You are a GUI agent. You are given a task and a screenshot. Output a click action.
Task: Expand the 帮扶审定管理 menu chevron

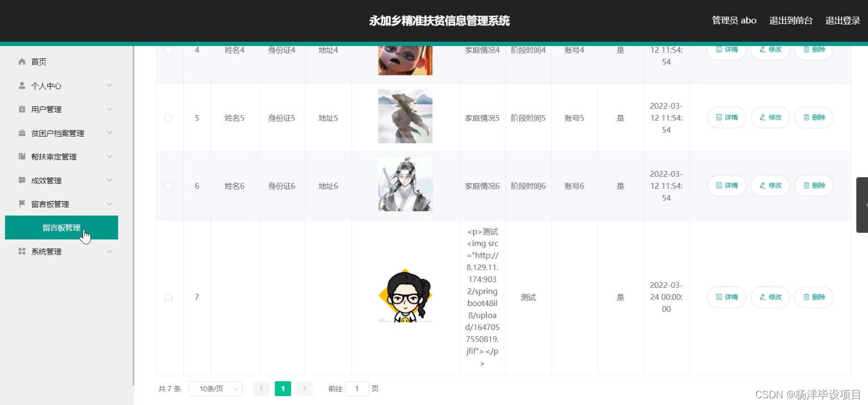point(109,157)
